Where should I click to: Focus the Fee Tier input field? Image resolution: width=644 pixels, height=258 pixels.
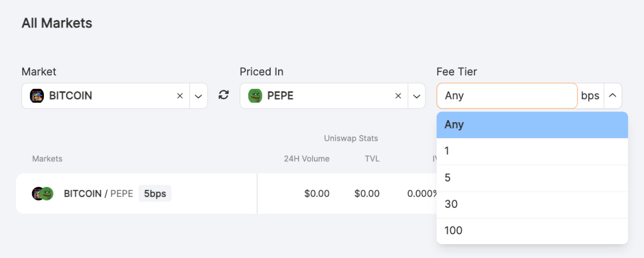pyautogui.click(x=507, y=96)
